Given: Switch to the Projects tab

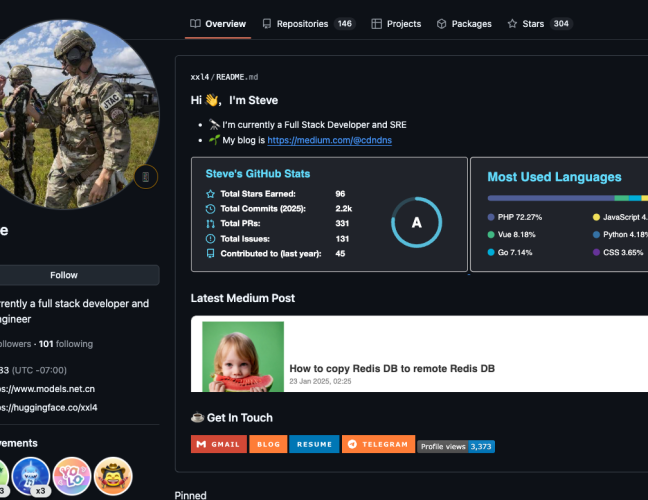Looking at the screenshot, I should [396, 24].
